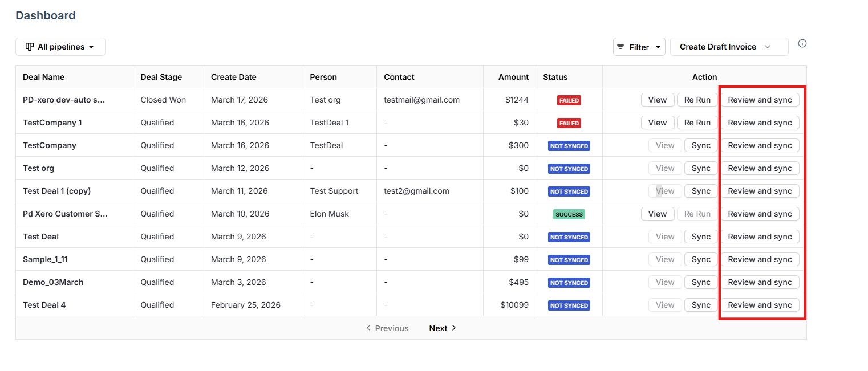Click Review and sync for Test org

point(760,168)
